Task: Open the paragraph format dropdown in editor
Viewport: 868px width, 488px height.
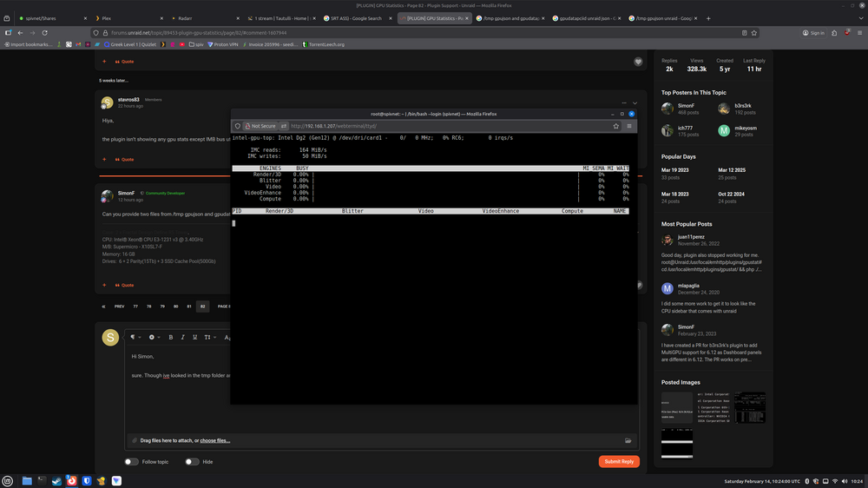Action: click(135, 337)
